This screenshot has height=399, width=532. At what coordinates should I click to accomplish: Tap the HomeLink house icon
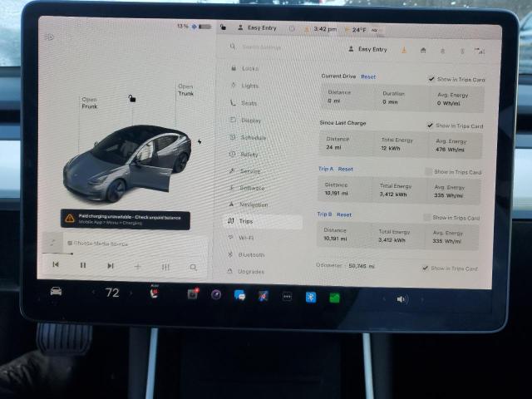pos(423,50)
